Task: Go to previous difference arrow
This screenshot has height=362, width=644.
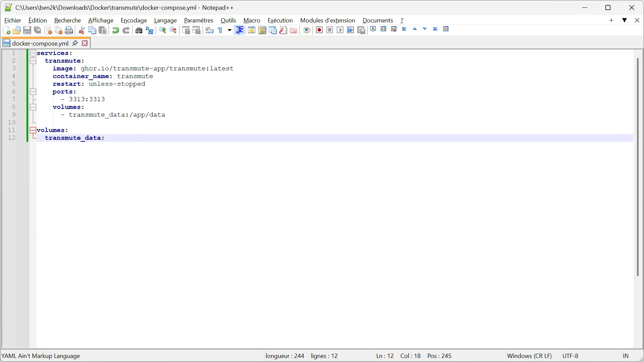Action: point(415,29)
